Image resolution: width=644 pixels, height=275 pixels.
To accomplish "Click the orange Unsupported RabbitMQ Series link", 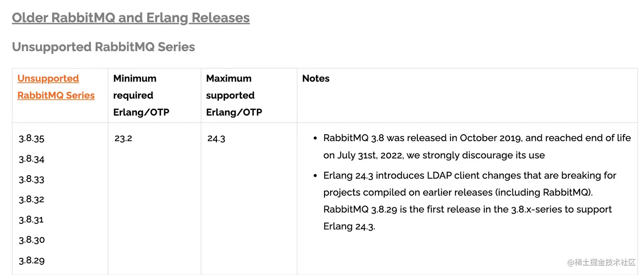I will pyautogui.click(x=56, y=87).
